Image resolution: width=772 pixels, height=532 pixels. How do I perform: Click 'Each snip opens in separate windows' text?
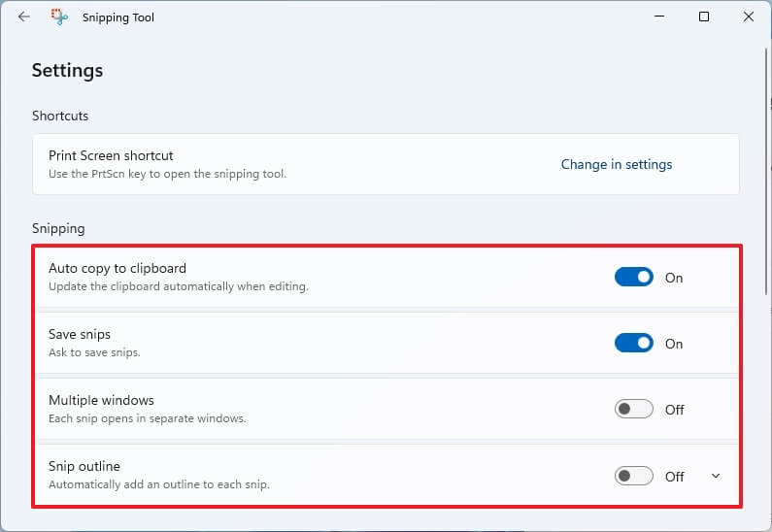pos(147,418)
